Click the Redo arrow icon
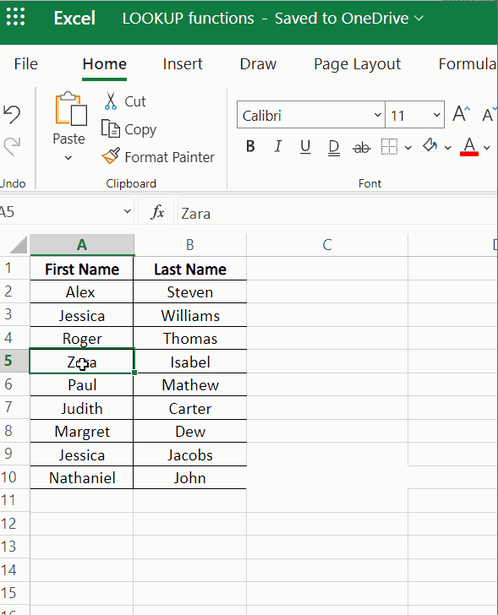 click(x=12, y=146)
